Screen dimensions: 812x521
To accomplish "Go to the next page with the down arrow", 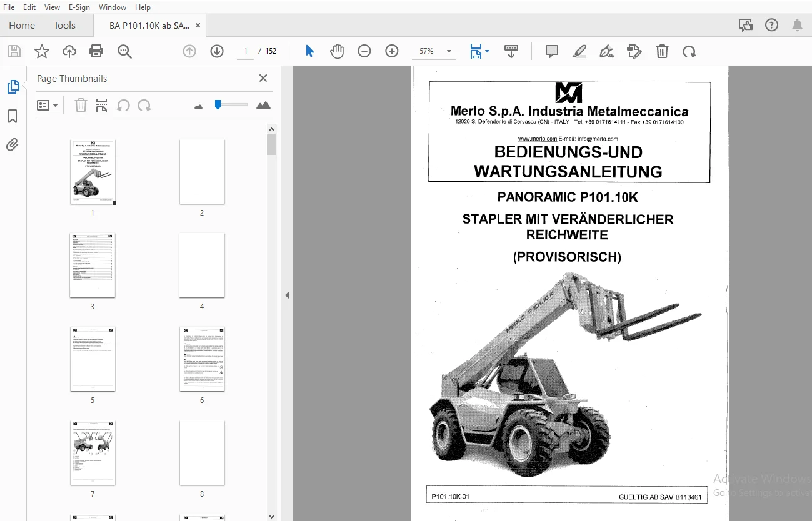I will [217, 51].
